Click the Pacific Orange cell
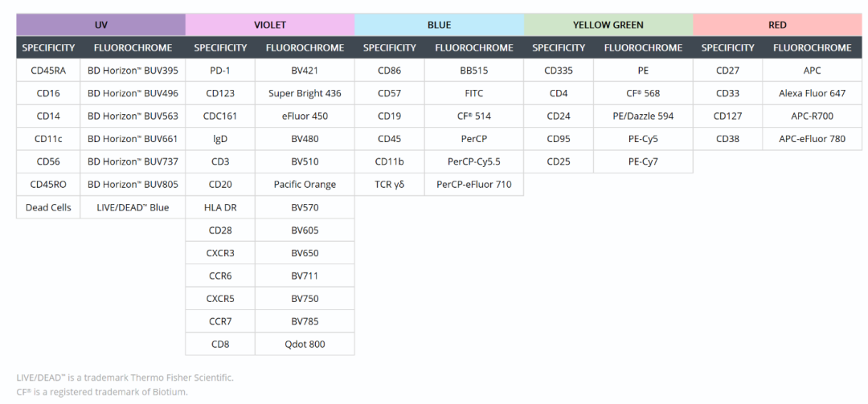Screen dimensions: 868x404 tap(305, 185)
